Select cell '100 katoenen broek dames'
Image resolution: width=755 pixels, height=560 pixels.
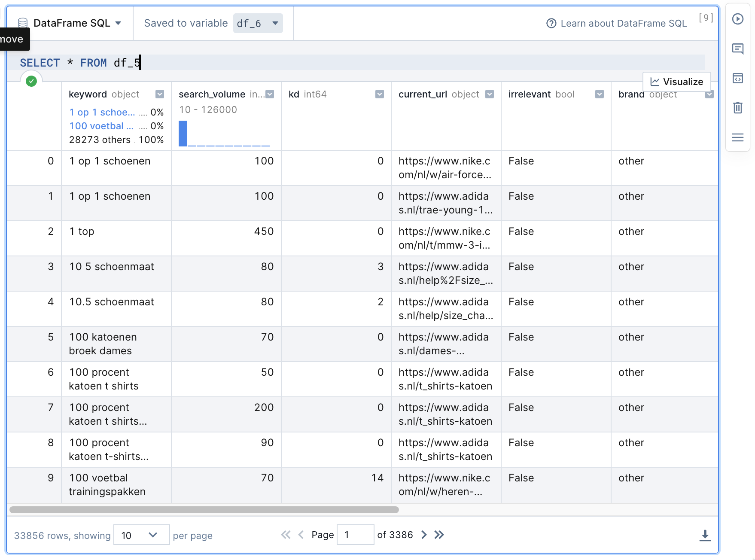[116, 344]
